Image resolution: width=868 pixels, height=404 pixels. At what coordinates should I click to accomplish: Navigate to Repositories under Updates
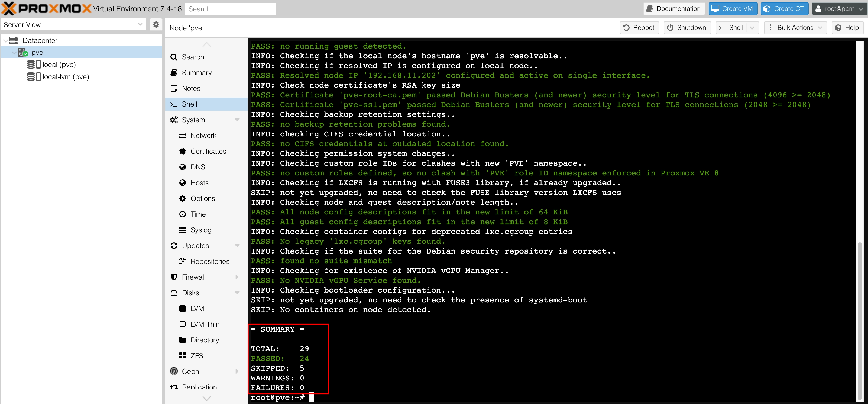pyautogui.click(x=209, y=261)
